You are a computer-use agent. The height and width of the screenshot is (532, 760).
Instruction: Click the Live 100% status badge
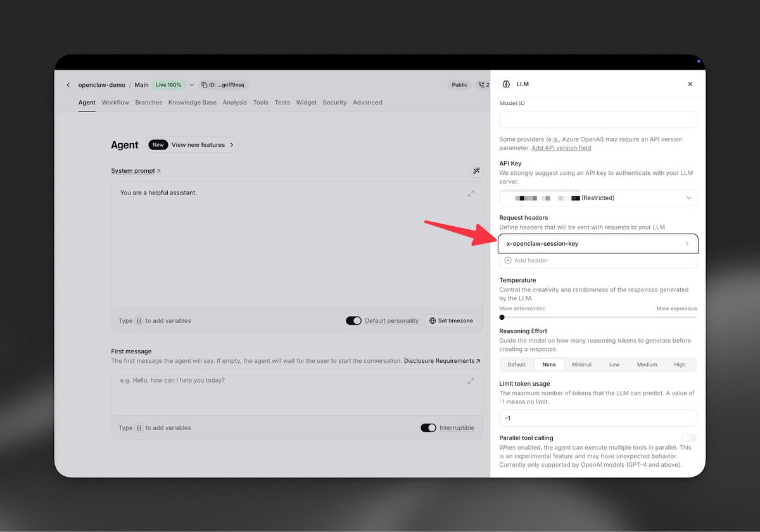point(168,85)
